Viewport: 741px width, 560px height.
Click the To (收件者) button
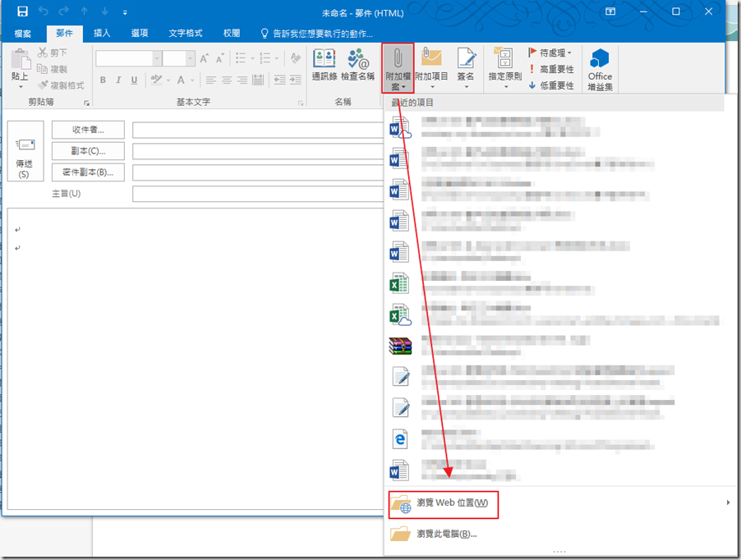88,130
